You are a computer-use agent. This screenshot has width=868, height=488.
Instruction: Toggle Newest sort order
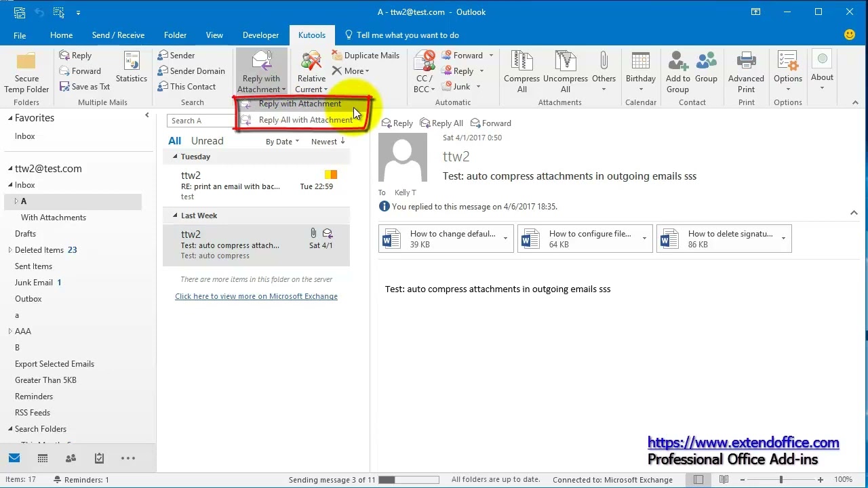click(x=328, y=142)
